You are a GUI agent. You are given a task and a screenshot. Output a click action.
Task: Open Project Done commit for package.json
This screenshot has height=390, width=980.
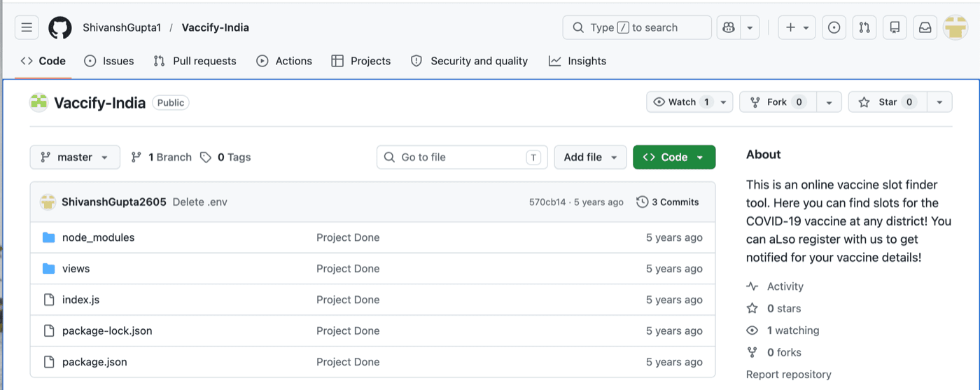point(348,362)
